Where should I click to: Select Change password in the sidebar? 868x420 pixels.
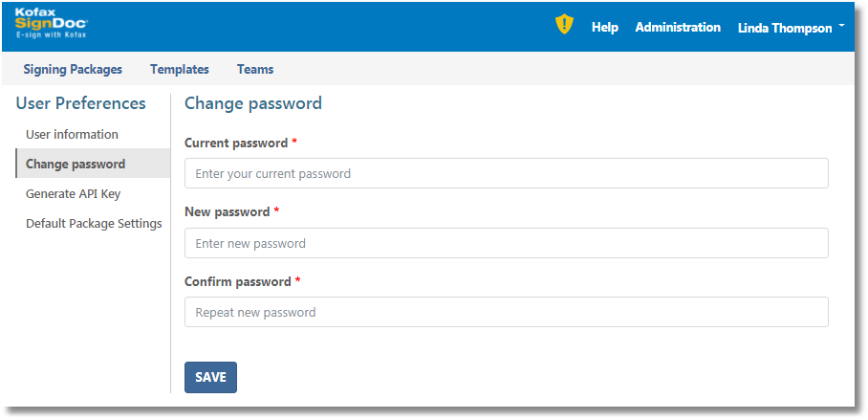point(76,164)
